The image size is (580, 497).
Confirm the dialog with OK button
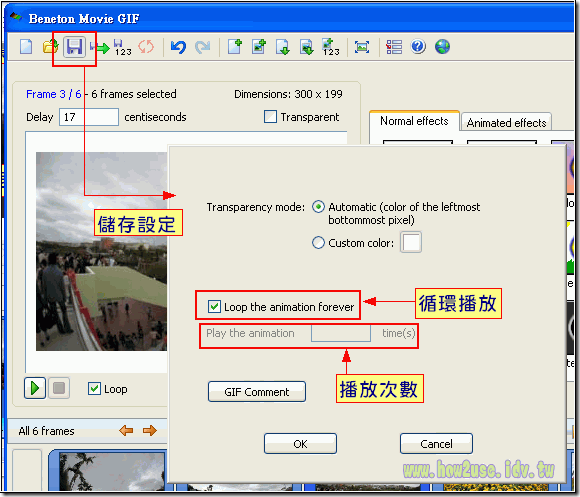(x=300, y=443)
